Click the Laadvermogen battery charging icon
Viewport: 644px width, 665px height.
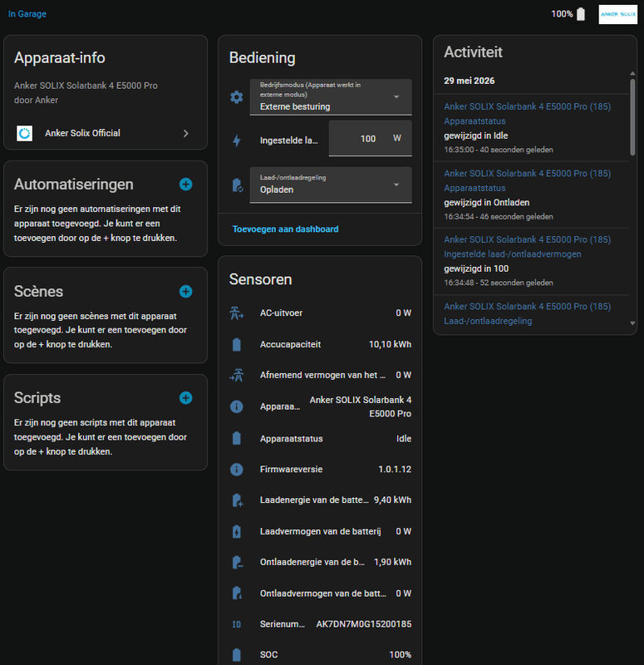point(237,531)
